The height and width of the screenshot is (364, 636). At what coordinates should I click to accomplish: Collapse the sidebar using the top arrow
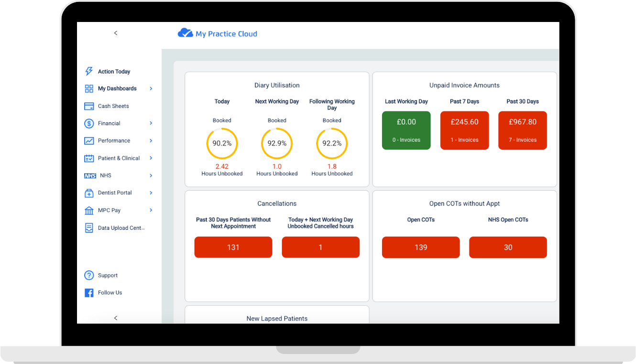[116, 33]
